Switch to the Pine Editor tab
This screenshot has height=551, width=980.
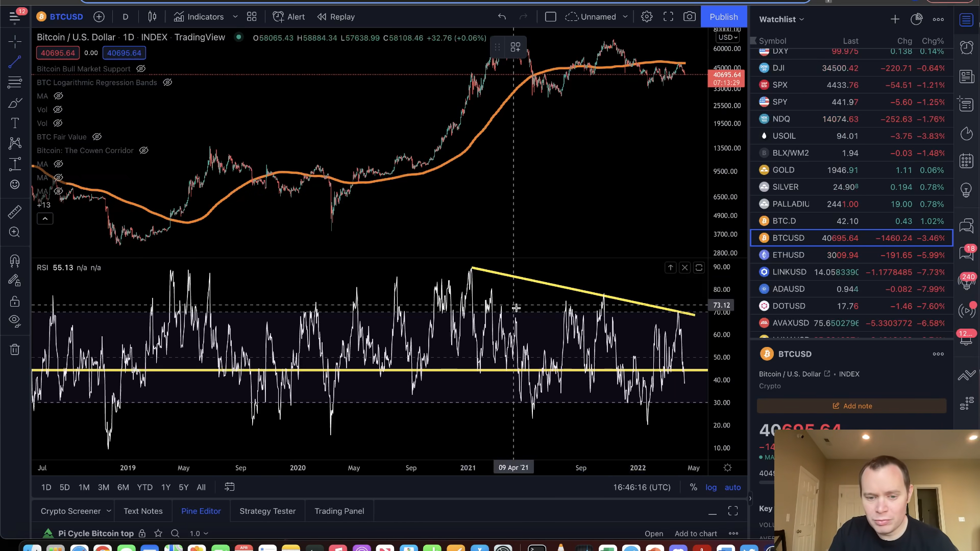201,511
